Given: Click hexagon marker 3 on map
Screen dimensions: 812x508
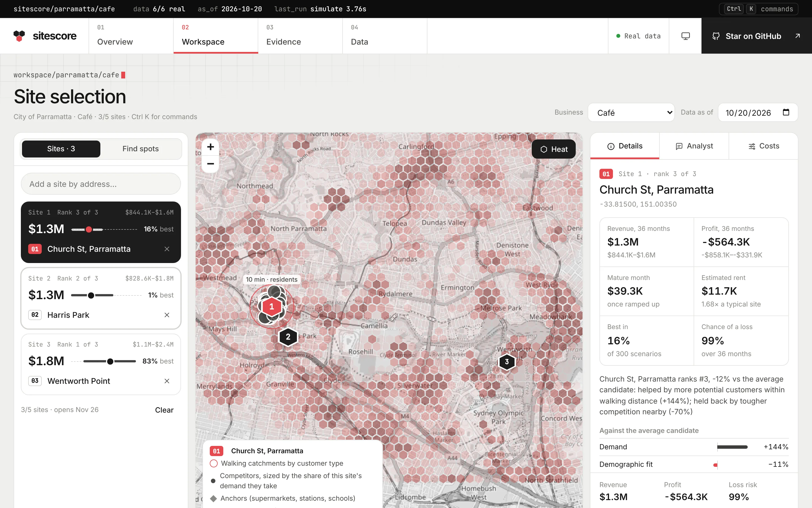Looking at the screenshot, I should click(507, 362).
